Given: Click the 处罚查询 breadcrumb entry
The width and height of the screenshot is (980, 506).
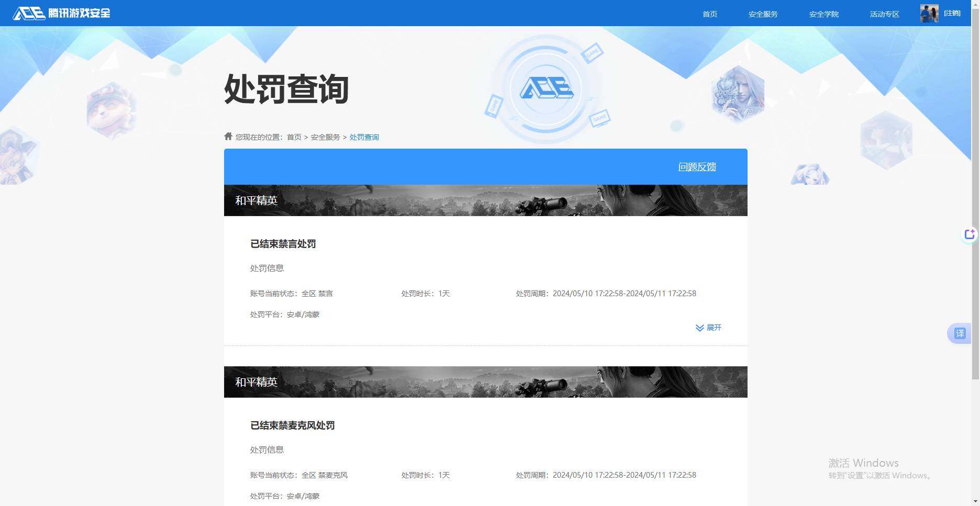Looking at the screenshot, I should [x=364, y=137].
